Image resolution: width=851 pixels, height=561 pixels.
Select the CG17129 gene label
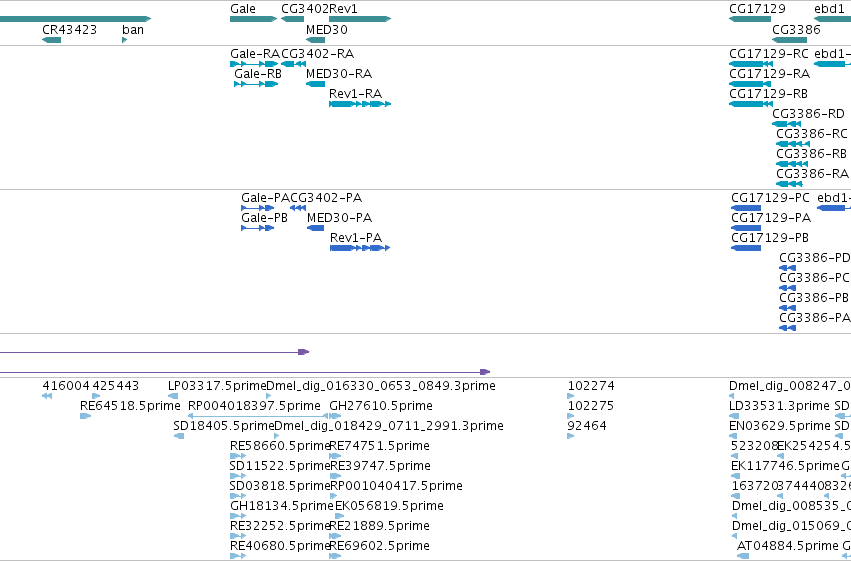point(757,9)
